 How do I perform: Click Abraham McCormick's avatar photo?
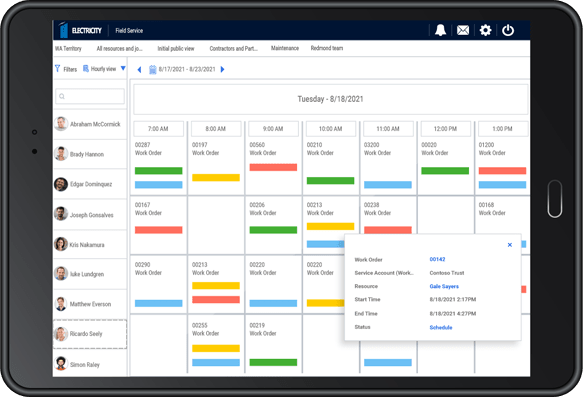coord(61,123)
